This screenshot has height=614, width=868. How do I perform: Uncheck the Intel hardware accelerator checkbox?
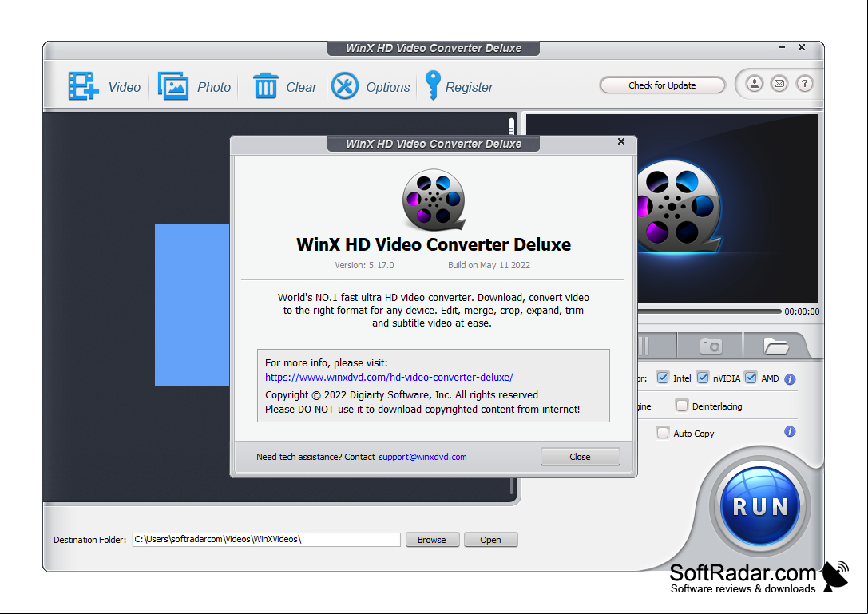[663, 378]
